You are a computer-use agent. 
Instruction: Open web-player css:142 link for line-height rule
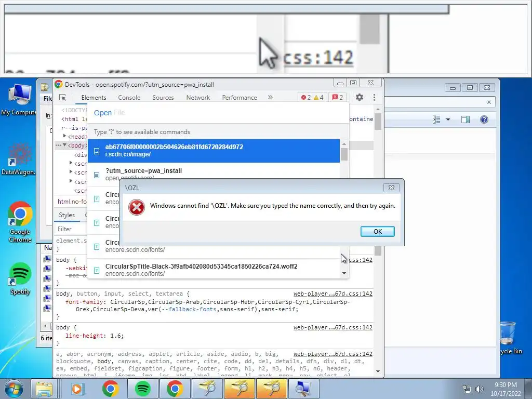(x=333, y=327)
